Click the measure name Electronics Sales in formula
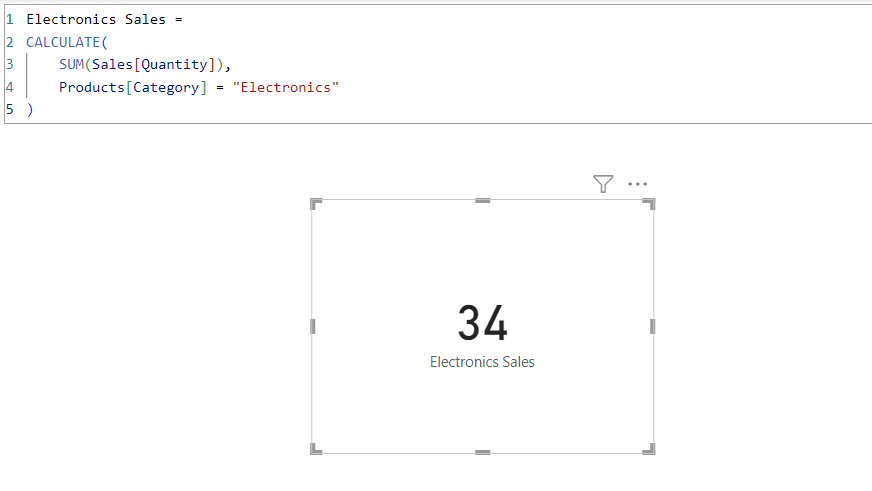This screenshot has height=491, width=872. coord(96,19)
